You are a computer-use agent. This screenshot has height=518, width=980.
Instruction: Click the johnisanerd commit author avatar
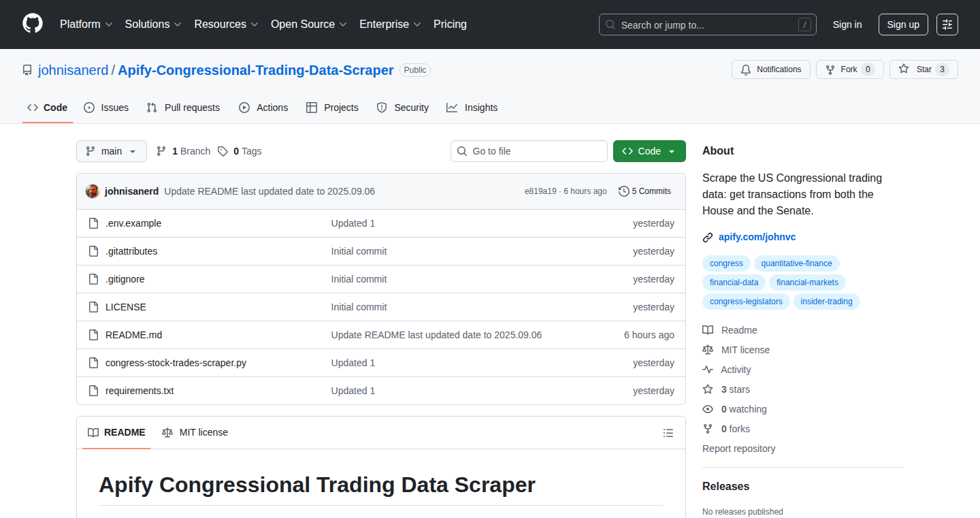click(93, 191)
